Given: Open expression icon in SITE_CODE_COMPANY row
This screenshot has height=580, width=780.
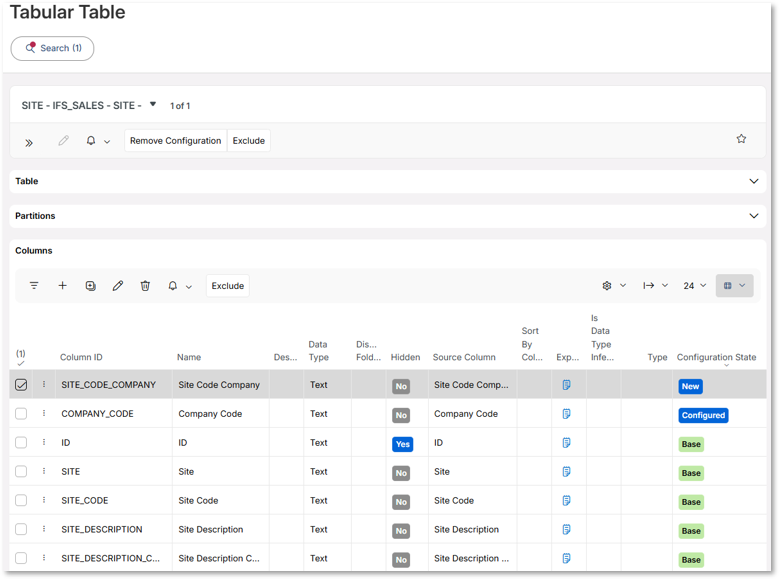Looking at the screenshot, I should point(566,385).
